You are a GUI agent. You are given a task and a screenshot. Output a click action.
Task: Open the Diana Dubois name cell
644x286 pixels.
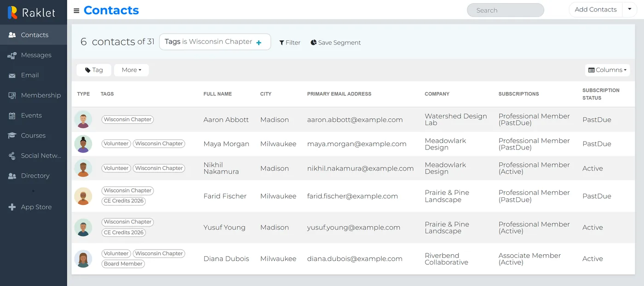coord(226,258)
